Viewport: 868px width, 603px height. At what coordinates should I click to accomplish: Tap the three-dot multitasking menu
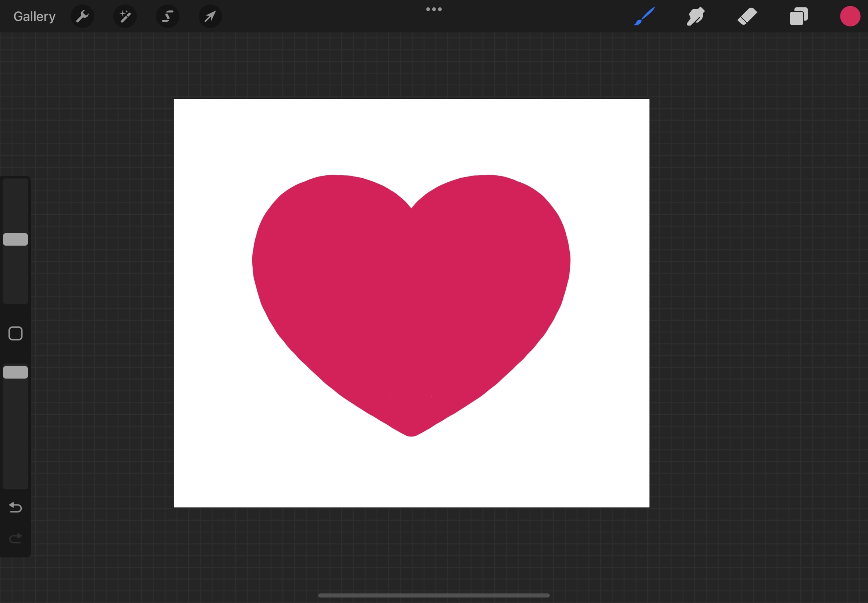(x=434, y=9)
